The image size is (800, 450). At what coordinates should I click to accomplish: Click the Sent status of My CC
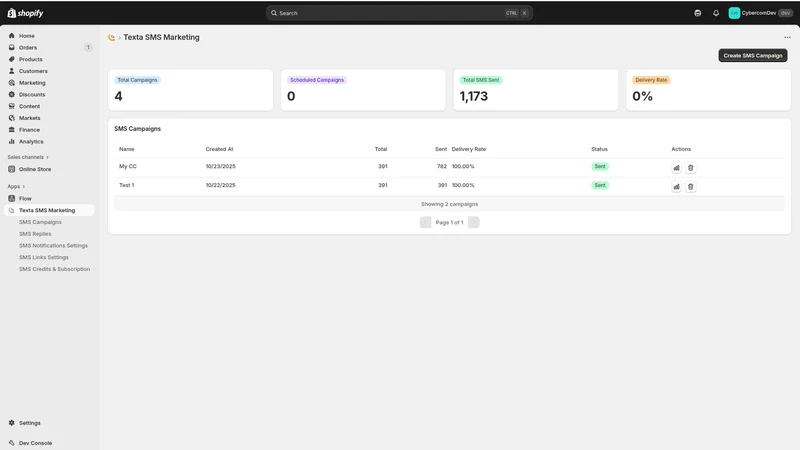(600, 166)
